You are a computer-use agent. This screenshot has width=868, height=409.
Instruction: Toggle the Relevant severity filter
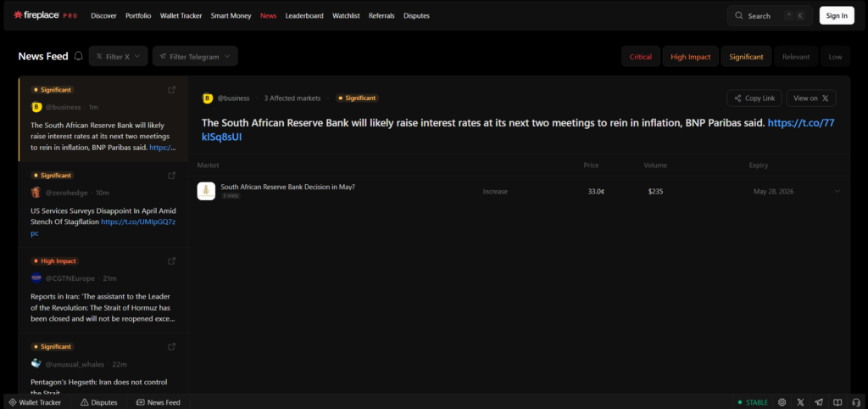796,57
